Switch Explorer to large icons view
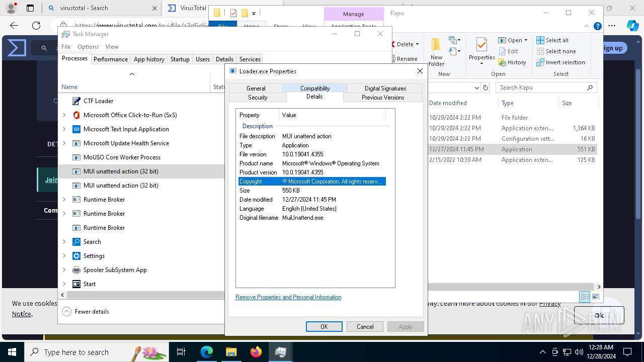The image size is (644, 362). [596, 297]
